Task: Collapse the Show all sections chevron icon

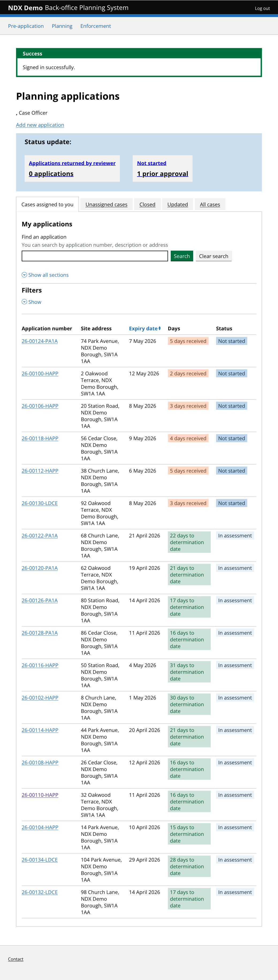Action: pos(24,275)
